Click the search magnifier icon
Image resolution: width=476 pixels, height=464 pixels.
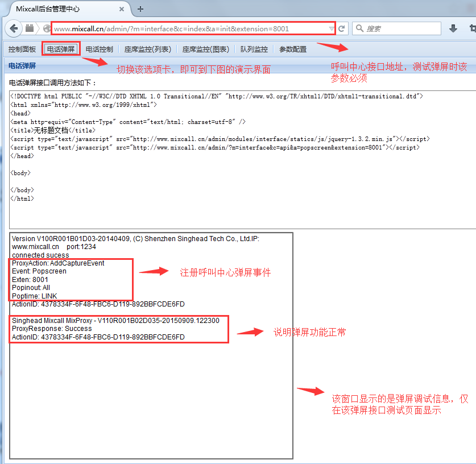(x=359, y=28)
